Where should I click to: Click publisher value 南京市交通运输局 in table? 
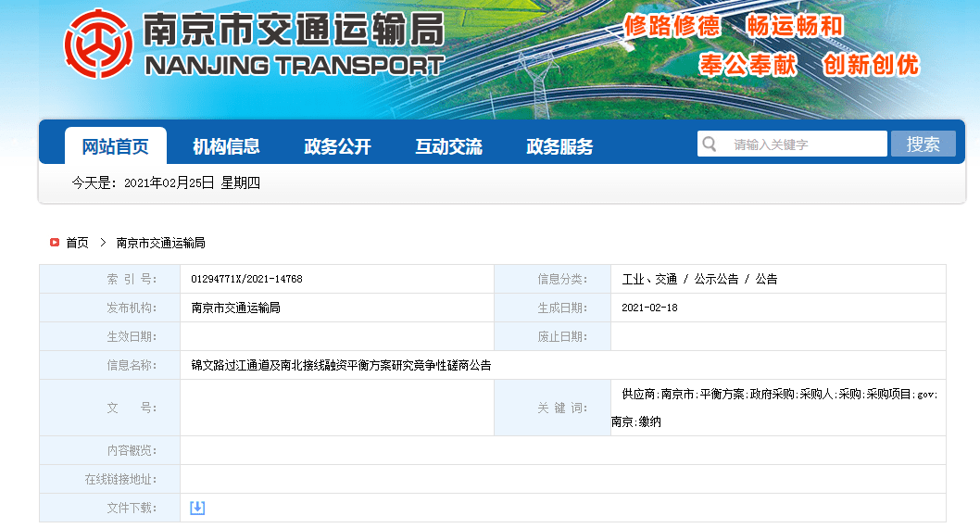[235, 308]
